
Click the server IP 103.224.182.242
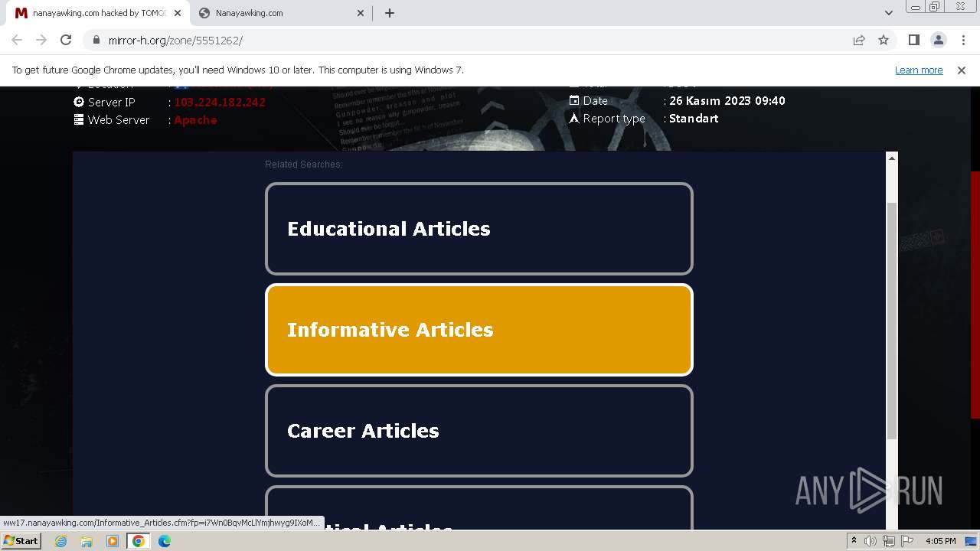[220, 103]
